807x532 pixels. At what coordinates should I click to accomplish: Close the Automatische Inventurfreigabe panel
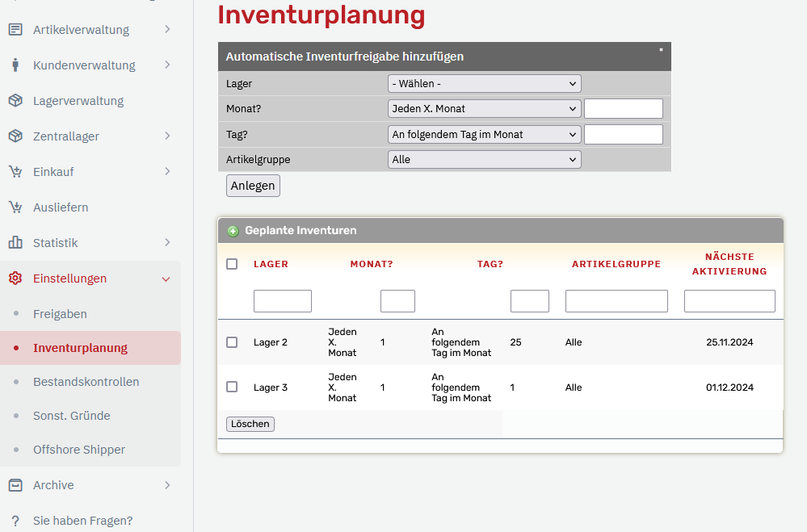661,50
